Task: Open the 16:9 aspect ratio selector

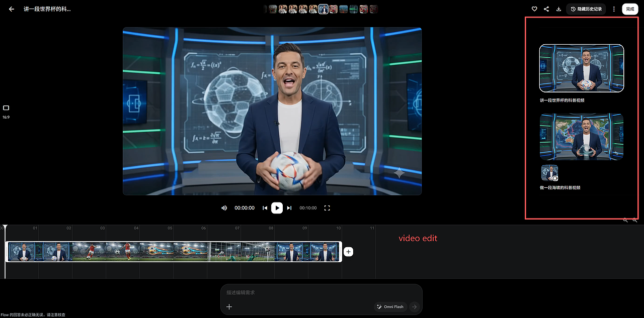Action: pyautogui.click(x=6, y=112)
